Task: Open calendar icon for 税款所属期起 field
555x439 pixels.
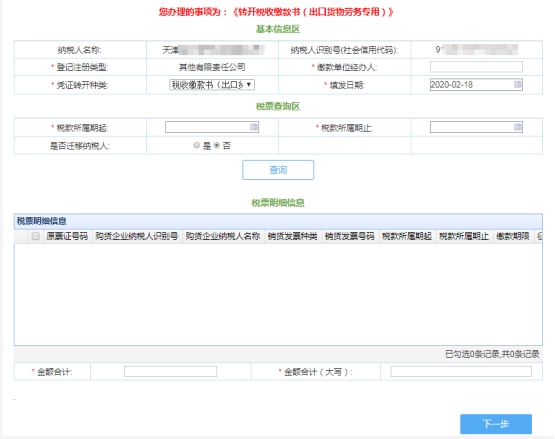Action: click(x=254, y=127)
